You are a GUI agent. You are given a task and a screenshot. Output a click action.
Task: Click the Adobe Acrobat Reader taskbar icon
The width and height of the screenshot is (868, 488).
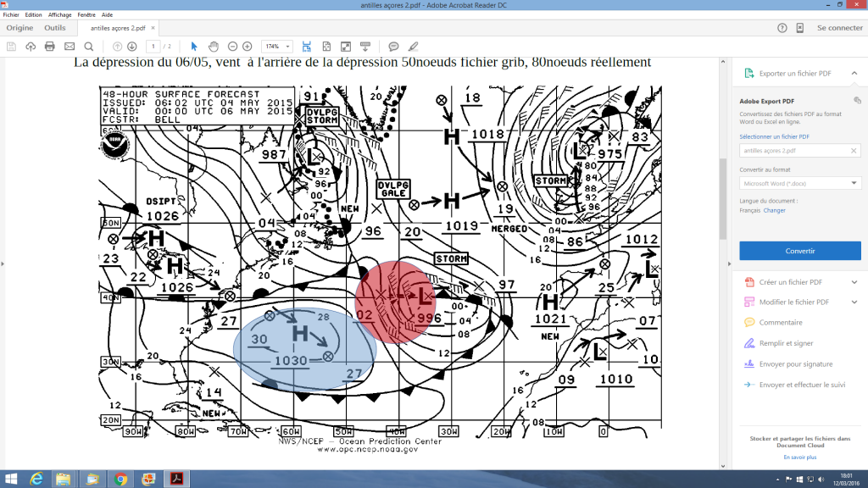[176, 480]
